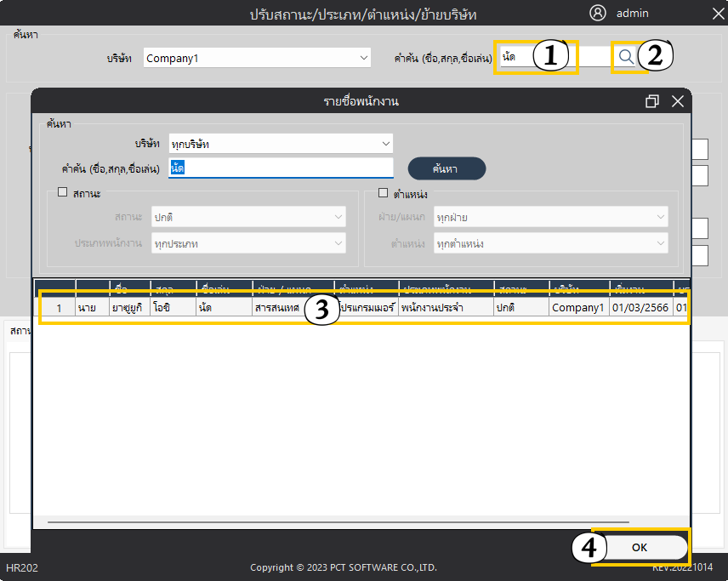Expand the ทุกบริษัท company dropdown

[x=281, y=144]
